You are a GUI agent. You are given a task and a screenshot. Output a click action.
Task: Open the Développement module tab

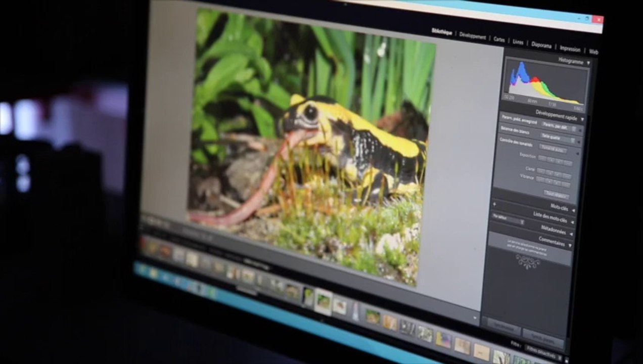point(473,36)
